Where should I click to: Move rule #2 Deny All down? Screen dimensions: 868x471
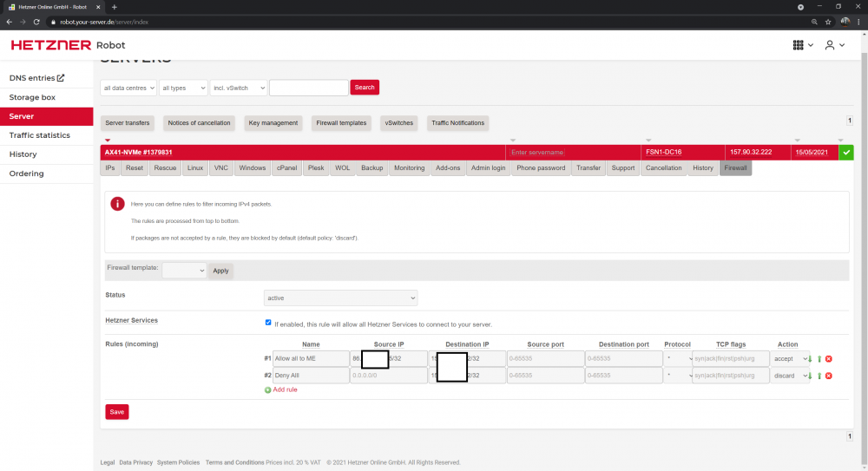pyautogui.click(x=811, y=376)
